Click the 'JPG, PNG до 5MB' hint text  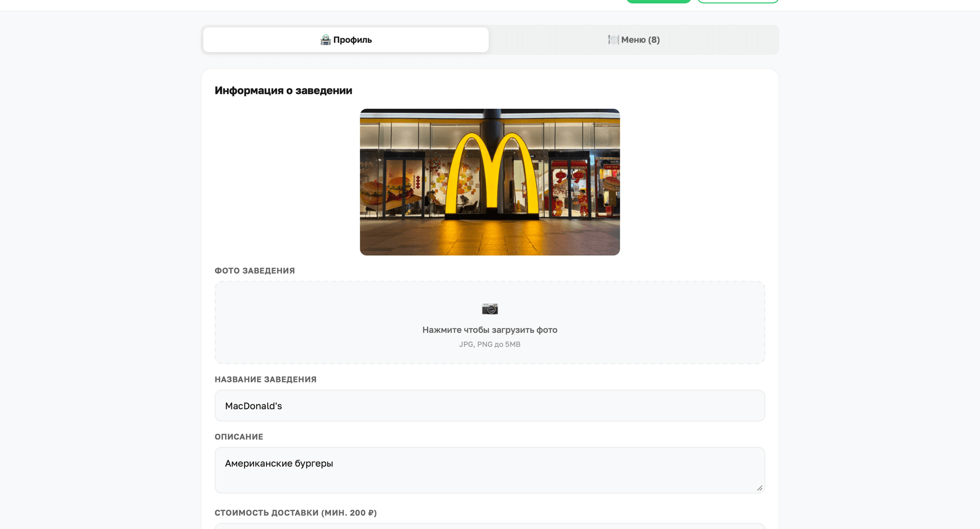click(x=489, y=345)
